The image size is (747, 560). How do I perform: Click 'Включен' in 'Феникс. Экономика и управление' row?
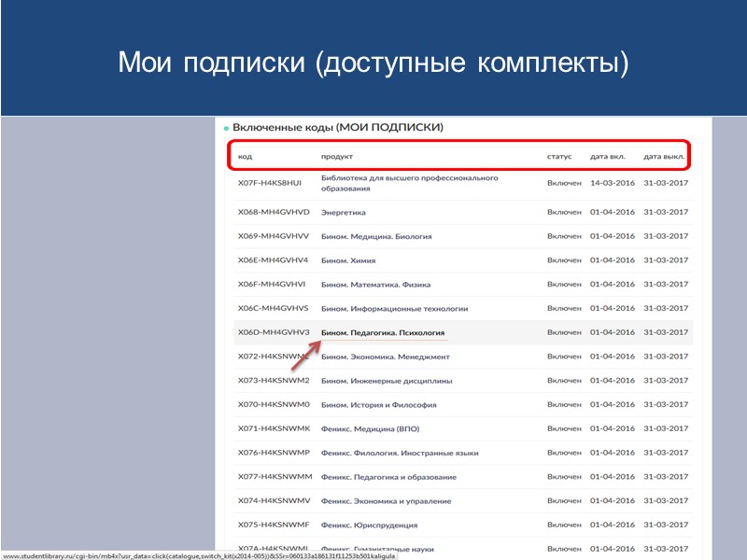(x=564, y=500)
